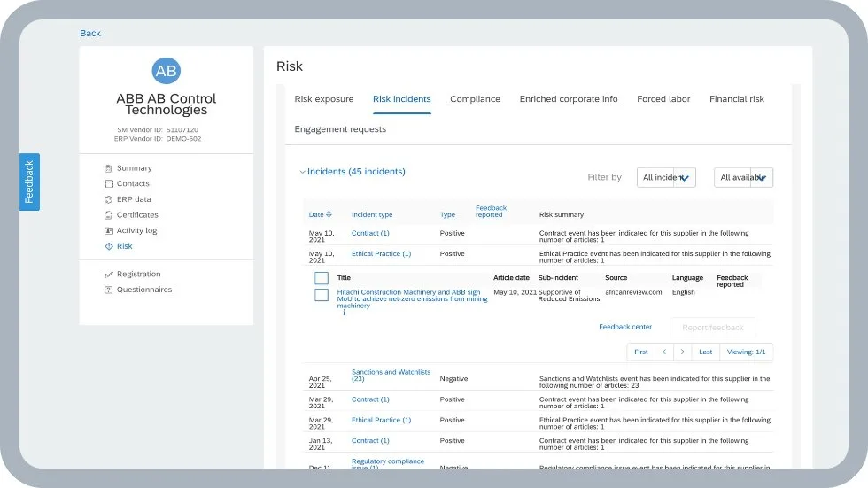Select Registration in the sidebar

[138, 274]
